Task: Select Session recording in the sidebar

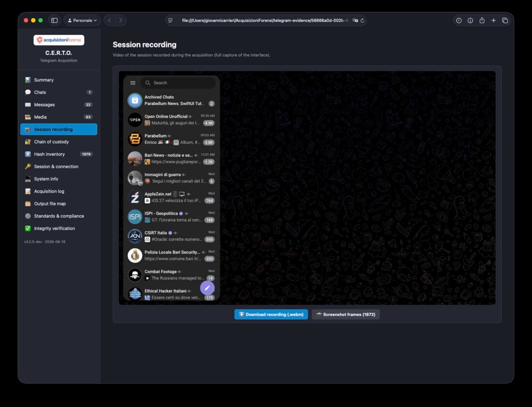Action: (59, 129)
